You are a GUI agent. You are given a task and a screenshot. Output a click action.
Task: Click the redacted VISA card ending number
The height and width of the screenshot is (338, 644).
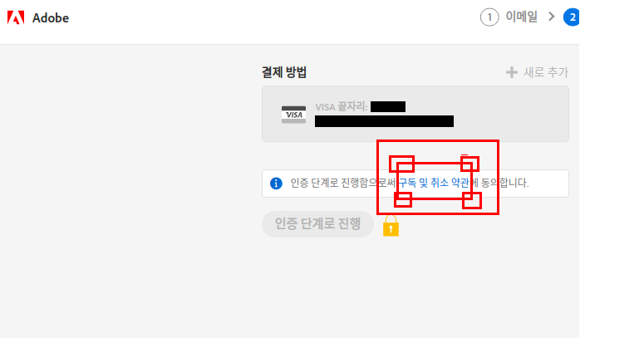pyautogui.click(x=388, y=107)
